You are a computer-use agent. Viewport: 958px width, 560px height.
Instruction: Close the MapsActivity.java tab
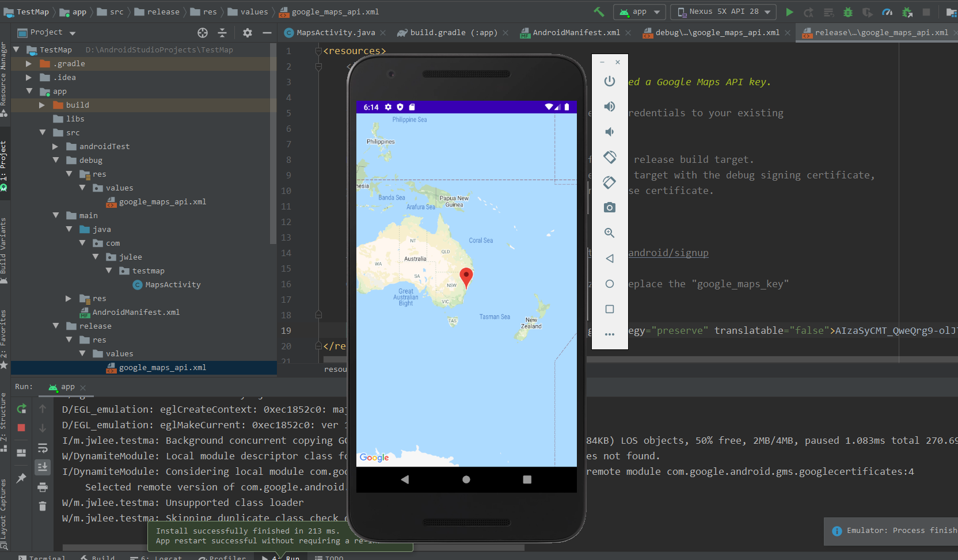pyautogui.click(x=383, y=33)
